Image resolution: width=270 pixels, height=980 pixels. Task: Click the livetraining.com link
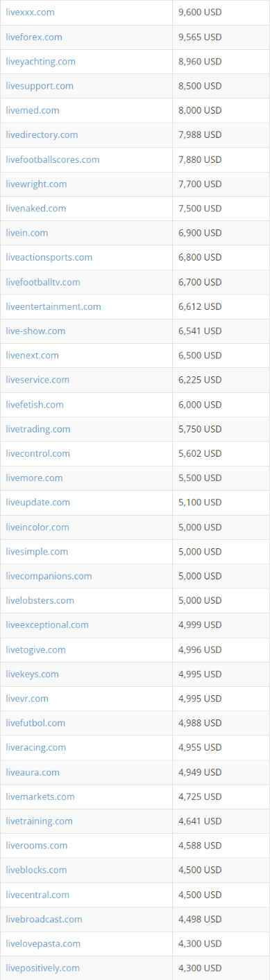tap(39, 821)
